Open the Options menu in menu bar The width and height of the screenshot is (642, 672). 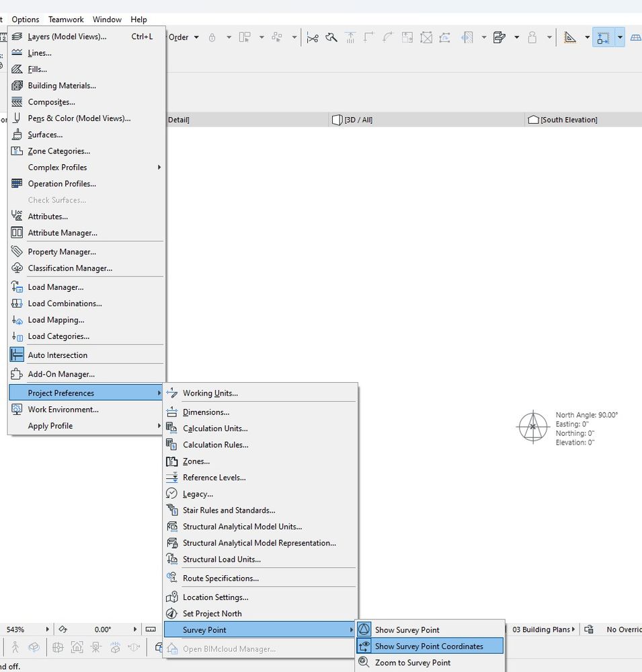[26, 20]
